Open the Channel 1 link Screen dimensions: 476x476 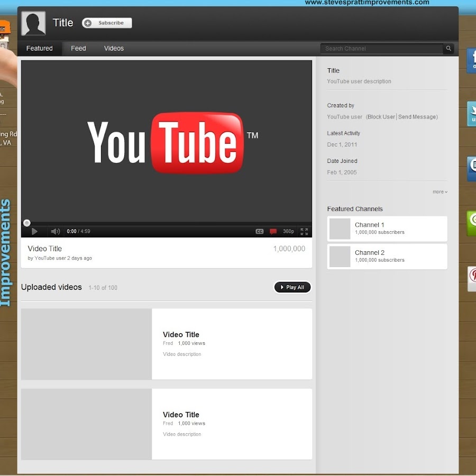pos(370,225)
